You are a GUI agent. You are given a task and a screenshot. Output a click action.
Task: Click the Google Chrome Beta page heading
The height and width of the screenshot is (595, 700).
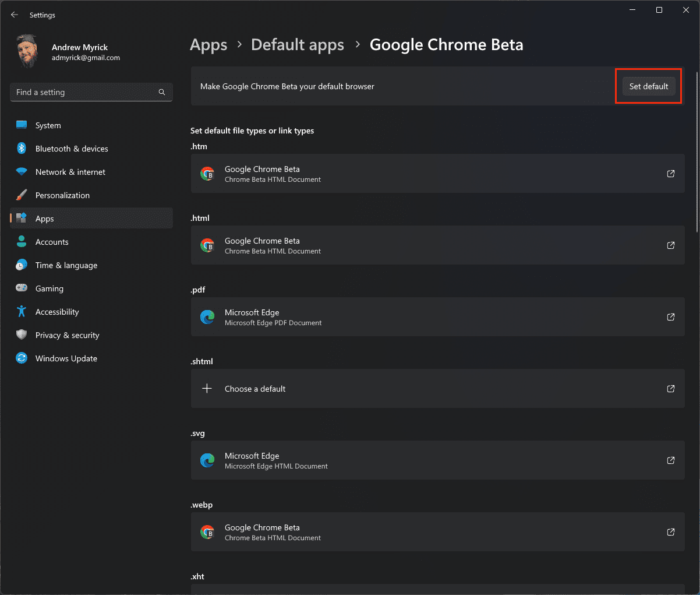(447, 45)
